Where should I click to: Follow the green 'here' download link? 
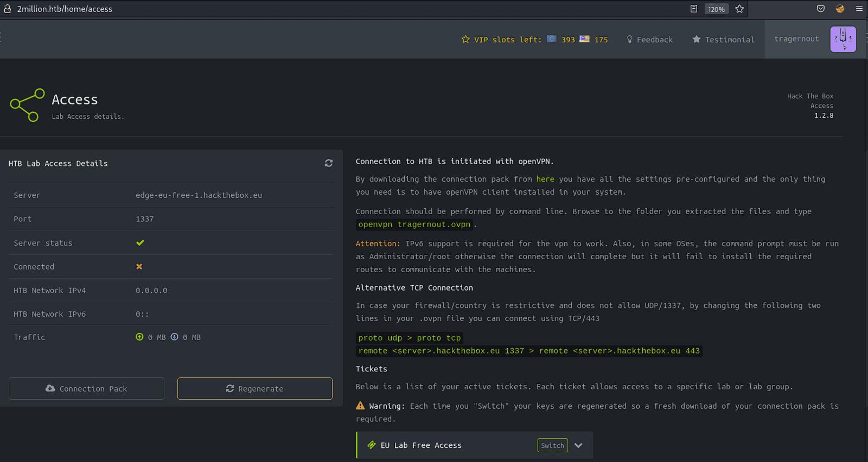545,179
